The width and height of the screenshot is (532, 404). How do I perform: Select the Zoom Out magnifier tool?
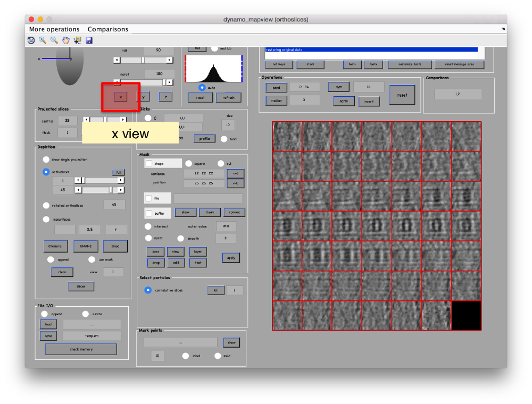pos(53,40)
